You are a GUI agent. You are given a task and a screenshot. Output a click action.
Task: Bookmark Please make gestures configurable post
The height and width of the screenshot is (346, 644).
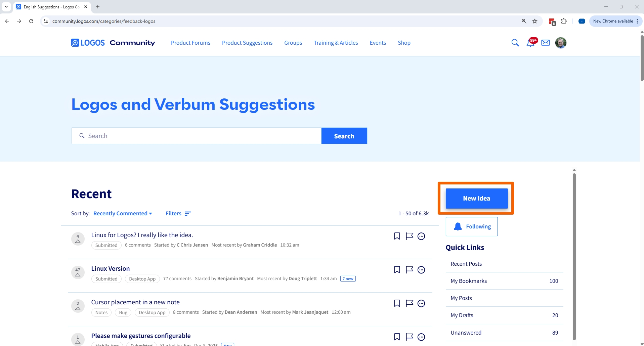[397, 337]
